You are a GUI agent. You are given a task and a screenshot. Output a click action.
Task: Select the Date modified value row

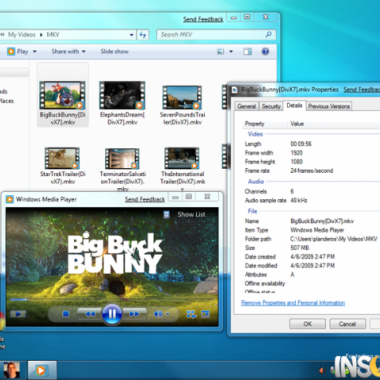[312, 266]
